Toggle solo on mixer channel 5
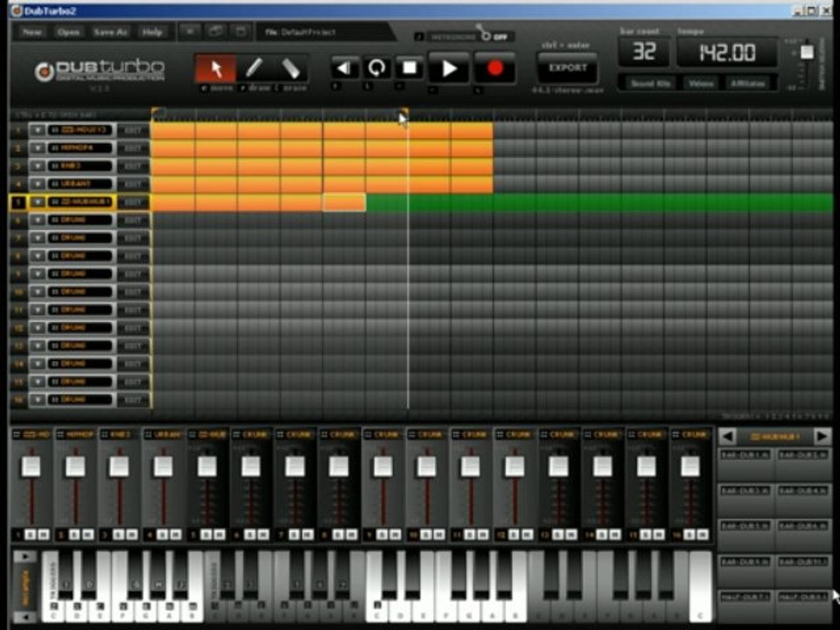The width and height of the screenshot is (840, 630). pos(206,534)
